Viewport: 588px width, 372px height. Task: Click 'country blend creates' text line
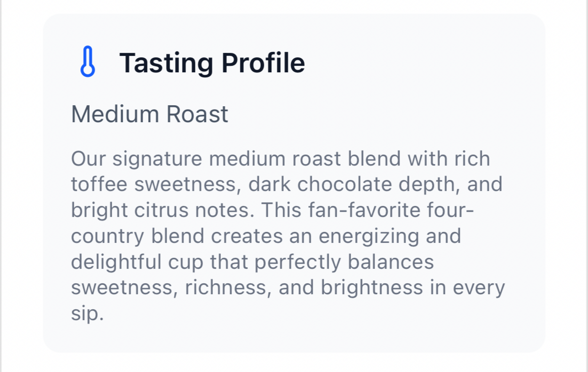tap(177, 236)
